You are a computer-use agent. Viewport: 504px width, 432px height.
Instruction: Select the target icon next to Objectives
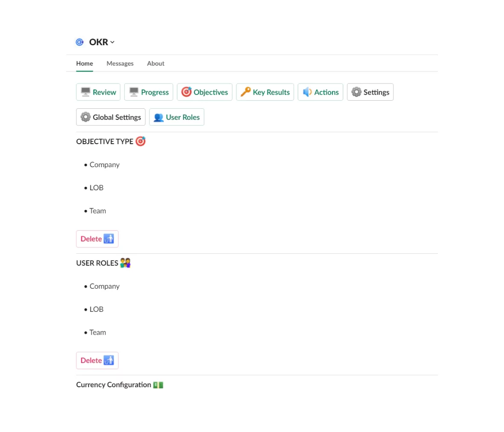pos(186,92)
